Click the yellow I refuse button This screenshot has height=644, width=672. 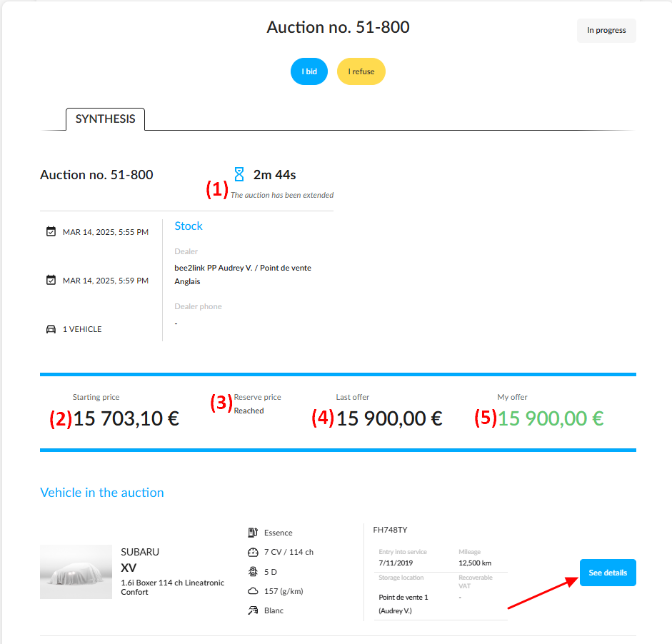coord(361,71)
